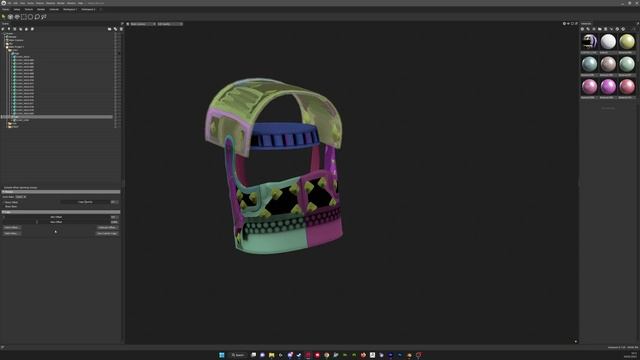Click the status icon at bottom-left of the window

coord(2,347)
